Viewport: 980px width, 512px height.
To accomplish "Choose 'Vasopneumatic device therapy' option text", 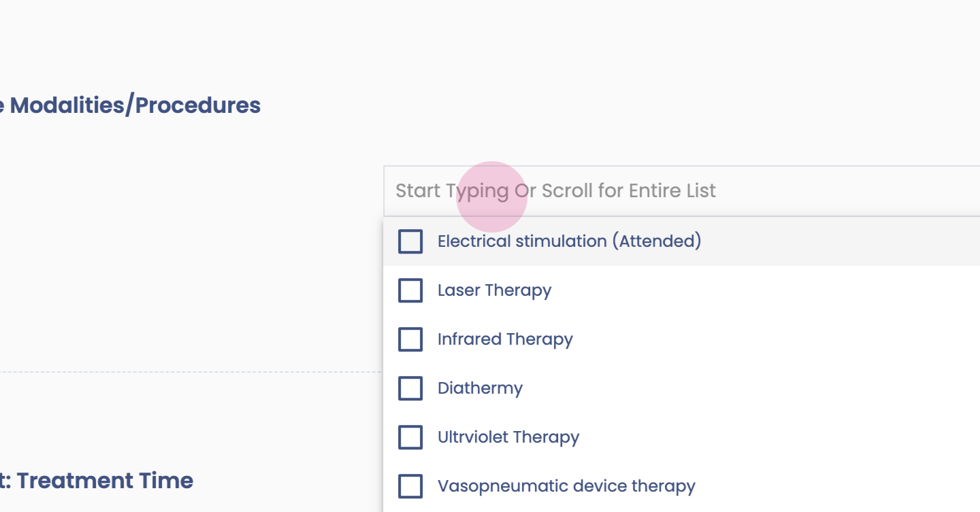I will coord(566,486).
